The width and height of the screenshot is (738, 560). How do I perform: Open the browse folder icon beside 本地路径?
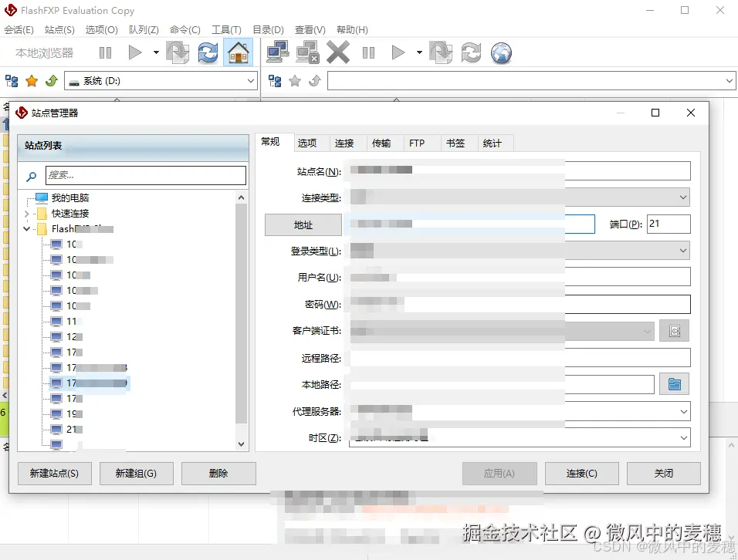(x=675, y=383)
